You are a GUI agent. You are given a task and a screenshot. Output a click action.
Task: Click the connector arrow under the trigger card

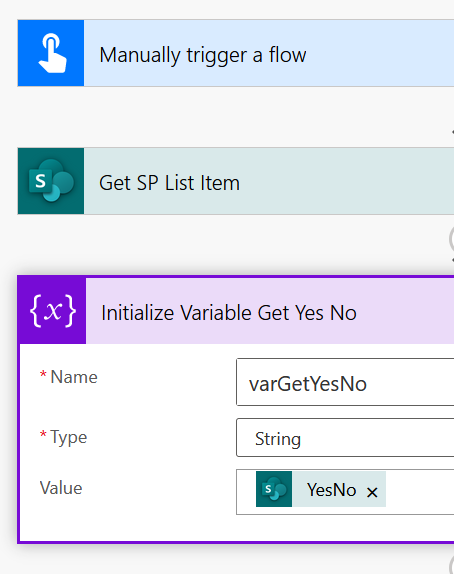[x=453, y=132]
